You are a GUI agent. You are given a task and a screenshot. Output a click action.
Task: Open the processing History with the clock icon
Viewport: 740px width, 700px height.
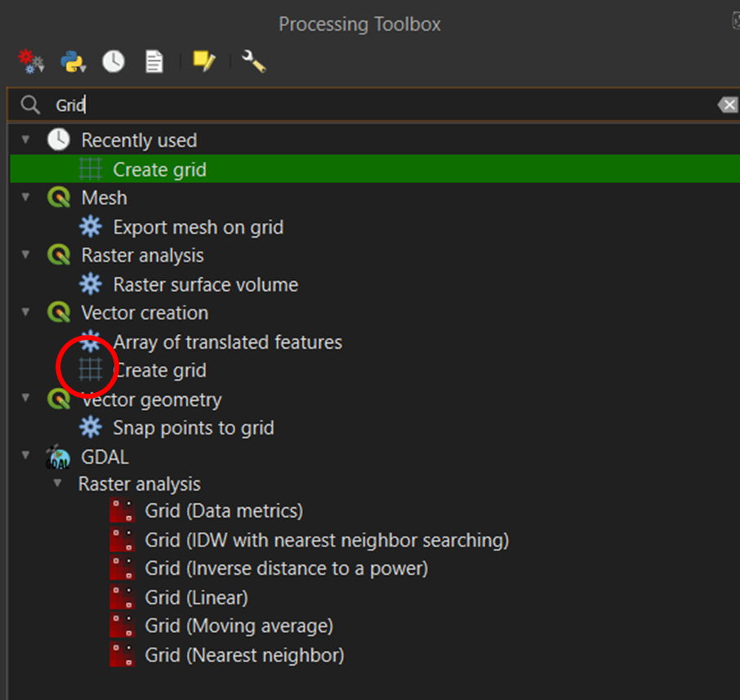click(x=113, y=60)
